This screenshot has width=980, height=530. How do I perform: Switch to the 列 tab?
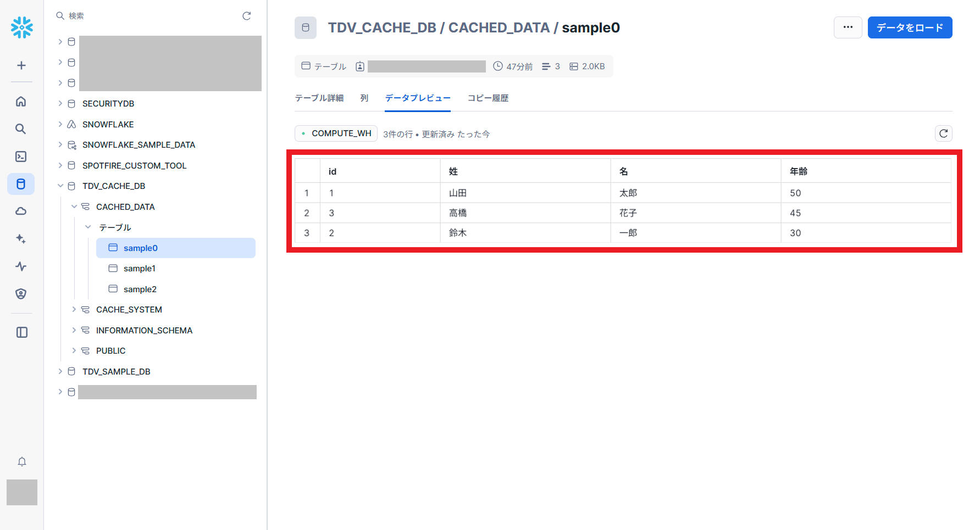pyautogui.click(x=364, y=98)
